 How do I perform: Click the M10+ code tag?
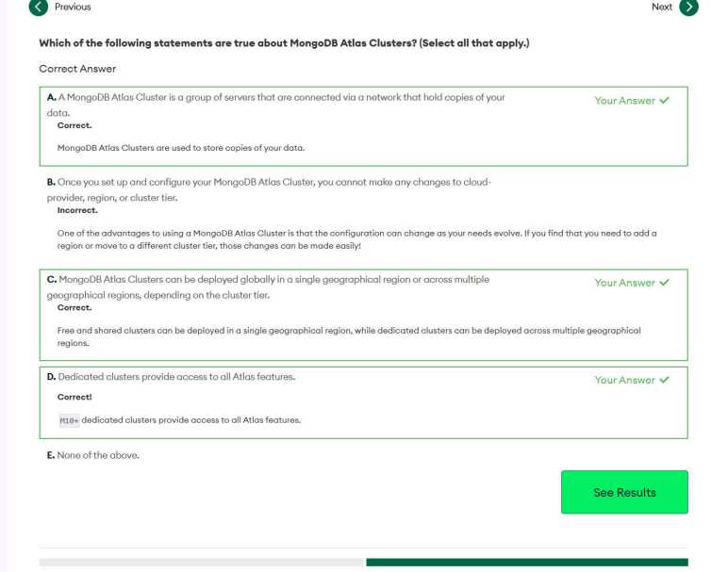[x=69, y=420]
